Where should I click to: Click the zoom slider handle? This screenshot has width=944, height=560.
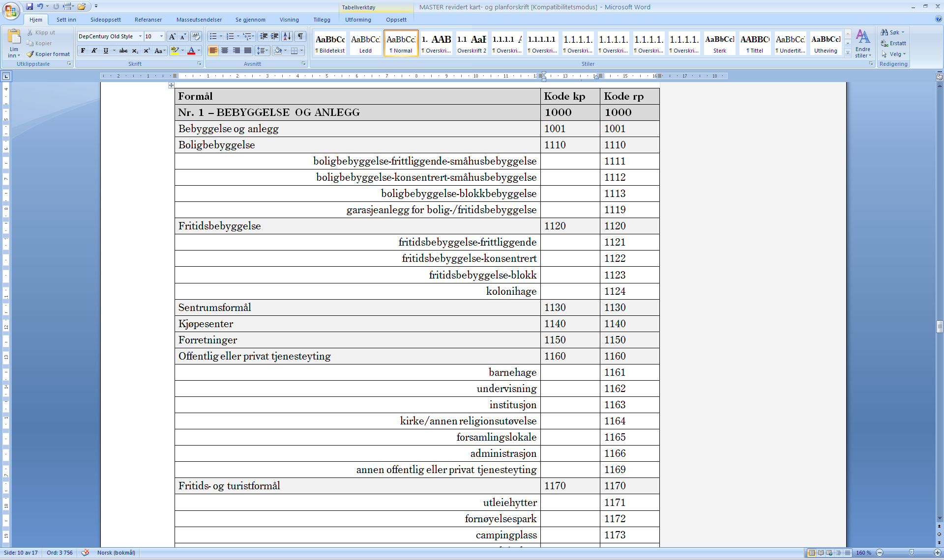(x=911, y=553)
